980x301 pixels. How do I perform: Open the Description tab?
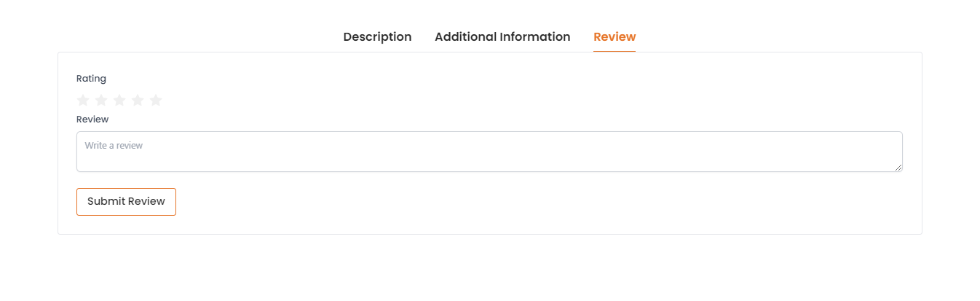(x=377, y=36)
